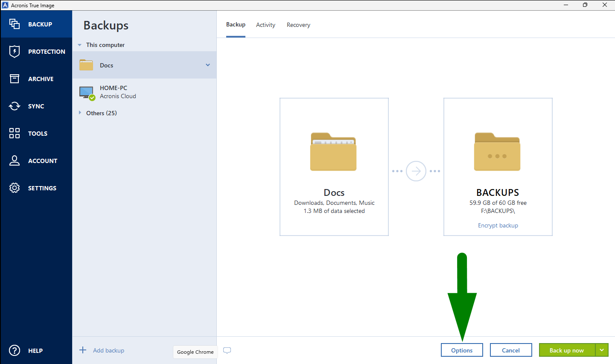Click the Options button
The height and width of the screenshot is (364, 615).
pyautogui.click(x=462, y=350)
